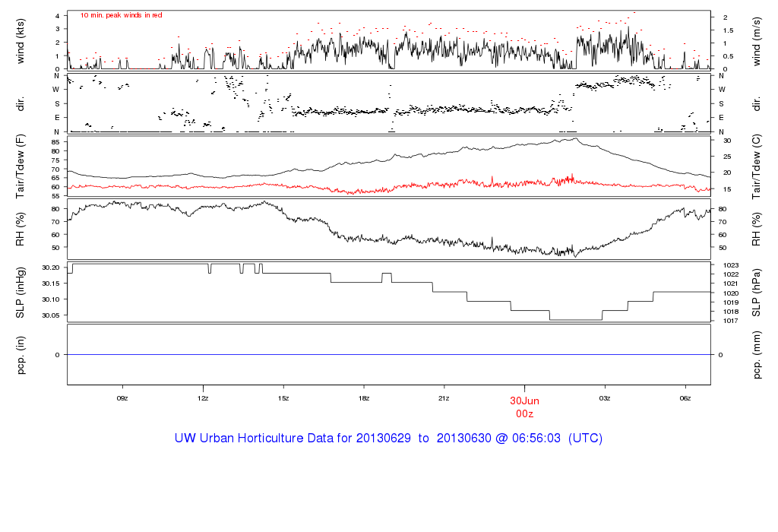
Task: Click the 'E' label on left direction axis
Action: [57, 118]
